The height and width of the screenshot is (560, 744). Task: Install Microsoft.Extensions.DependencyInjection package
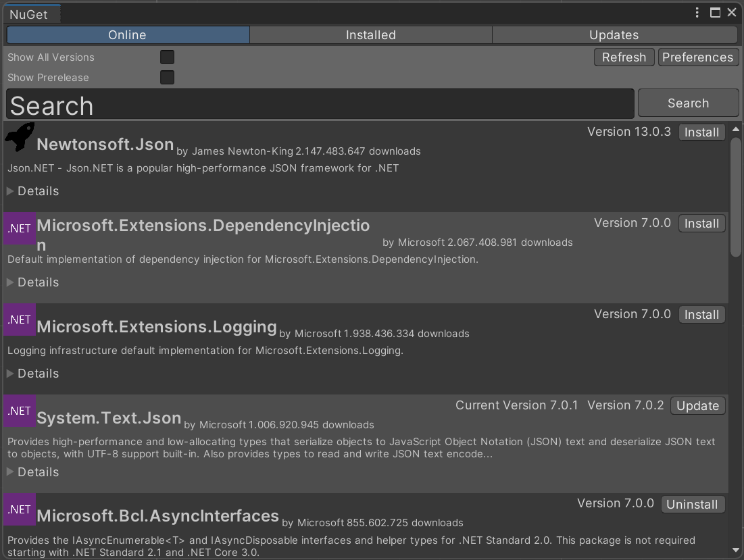click(x=701, y=224)
